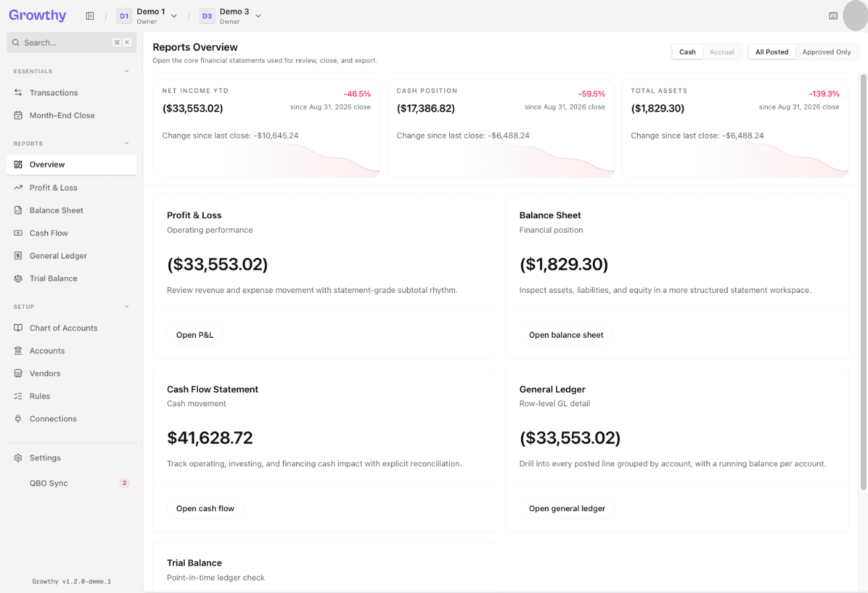Screen dimensions: 868x593
Task: Select the Approved Only filter
Action: (x=826, y=52)
